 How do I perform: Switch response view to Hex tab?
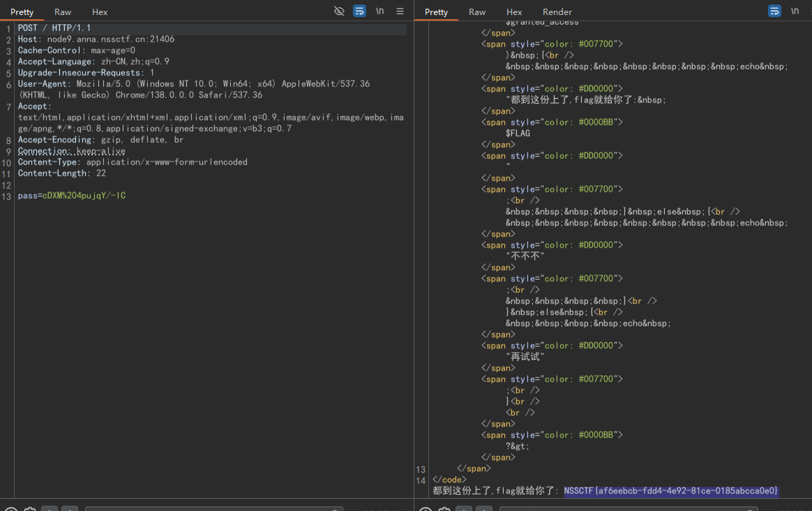(514, 12)
